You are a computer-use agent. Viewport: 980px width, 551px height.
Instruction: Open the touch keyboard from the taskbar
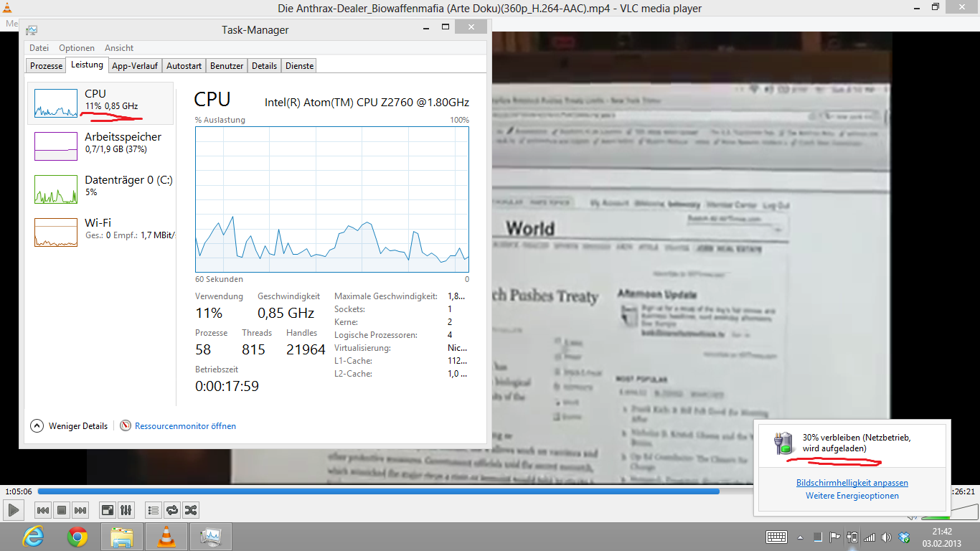coord(777,537)
